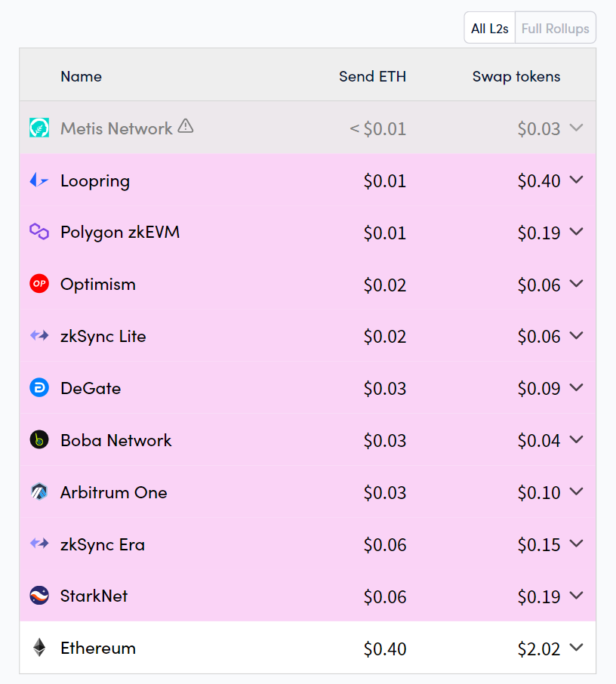The image size is (616, 684).
Task: Expand the Metis Network row chevron
Action: [577, 128]
